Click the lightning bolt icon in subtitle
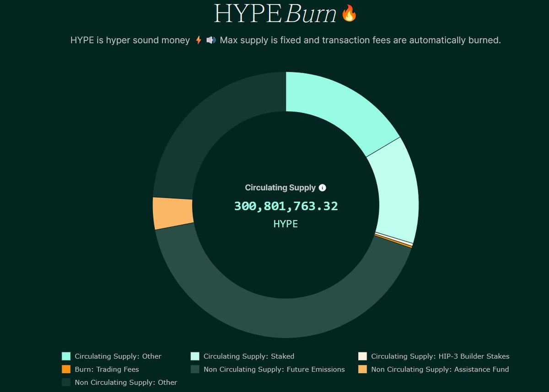The height and width of the screenshot is (392, 549). coord(199,40)
